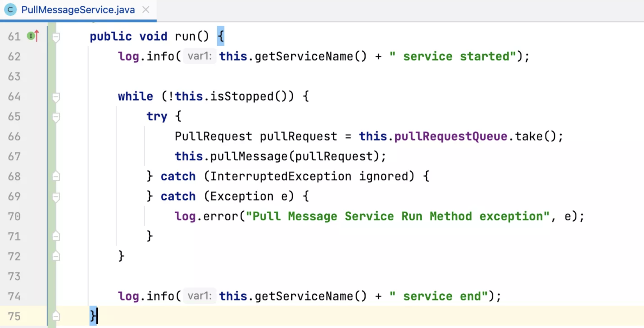Collapse the try block fold on line 65
The height and width of the screenshot is (328, 644).
[x=56, y=117]
